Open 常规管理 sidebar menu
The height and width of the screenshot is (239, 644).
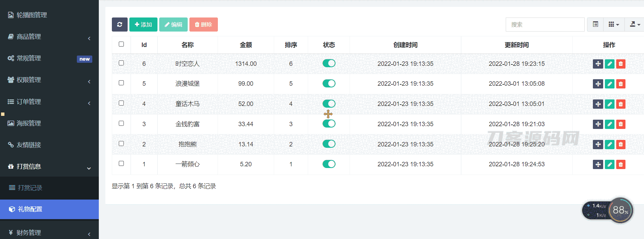(49, 58)
